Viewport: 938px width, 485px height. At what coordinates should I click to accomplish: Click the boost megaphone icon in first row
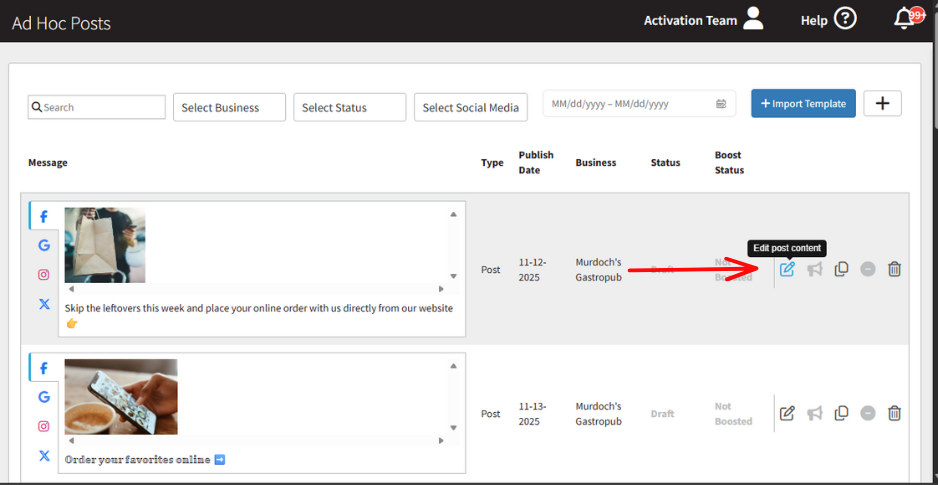pyautogui.click(x=815, y=269)
